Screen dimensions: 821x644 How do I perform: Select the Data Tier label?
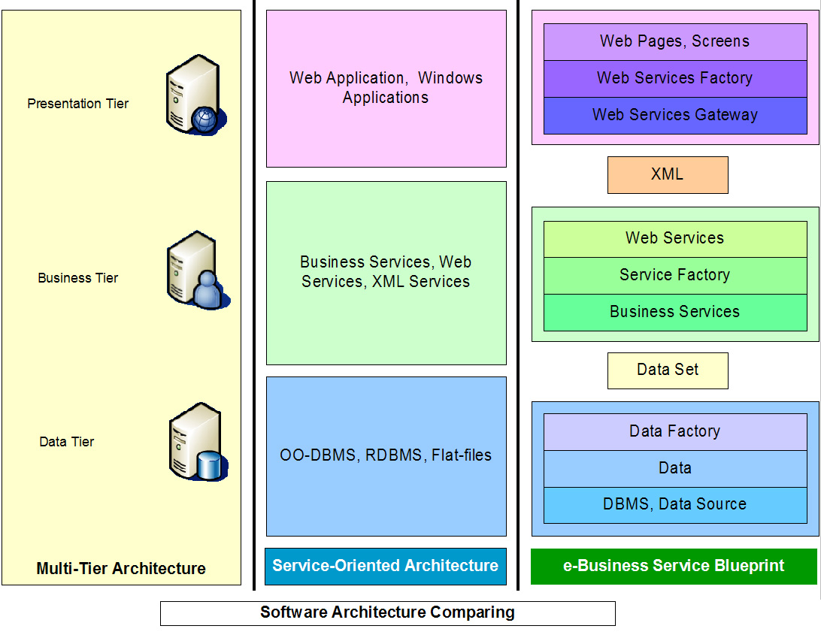coord(67,442)
